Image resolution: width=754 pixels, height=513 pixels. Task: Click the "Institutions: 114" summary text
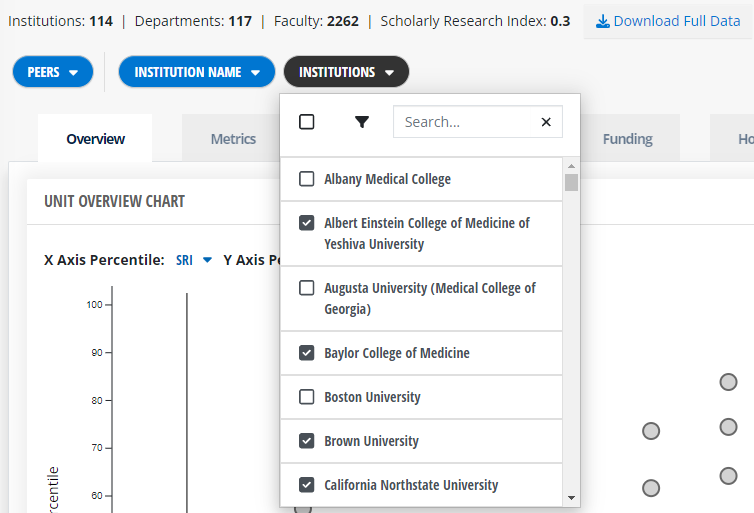pos(60,21)
